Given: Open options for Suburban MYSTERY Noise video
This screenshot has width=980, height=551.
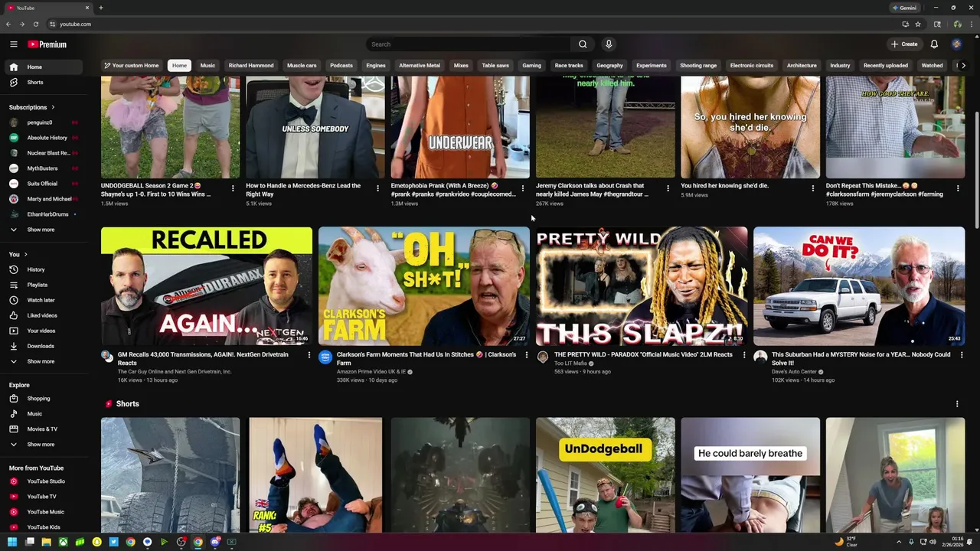Looking at the screenshot, I should (x=962, y=355).
